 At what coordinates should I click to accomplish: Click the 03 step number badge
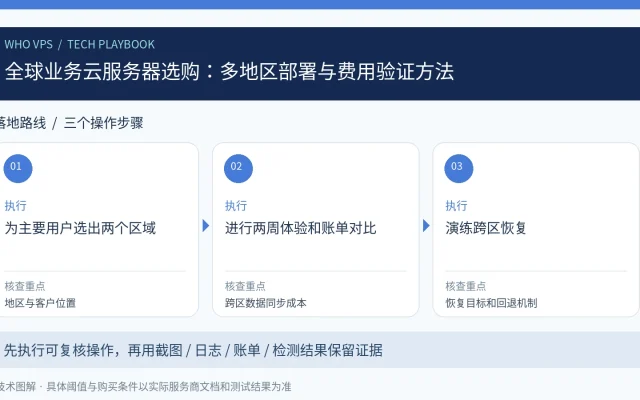coord(459,168)
